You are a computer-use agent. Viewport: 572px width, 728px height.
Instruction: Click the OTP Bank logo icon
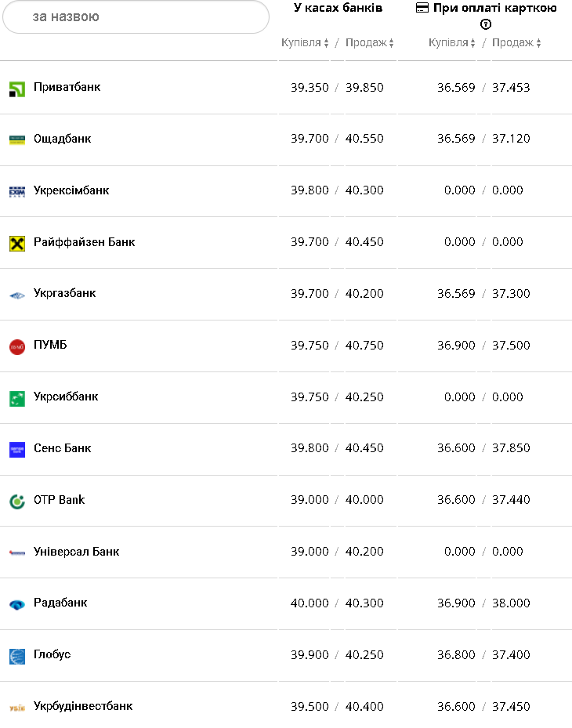17,501
